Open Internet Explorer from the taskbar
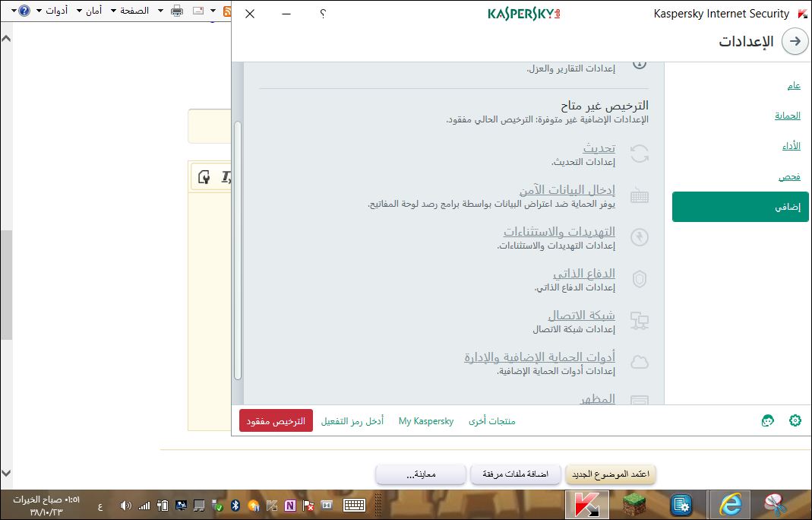 click(730, 505)
